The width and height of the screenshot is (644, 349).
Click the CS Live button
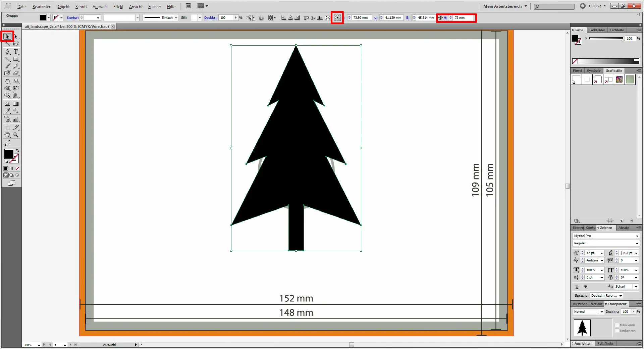(x=593, y=6)
